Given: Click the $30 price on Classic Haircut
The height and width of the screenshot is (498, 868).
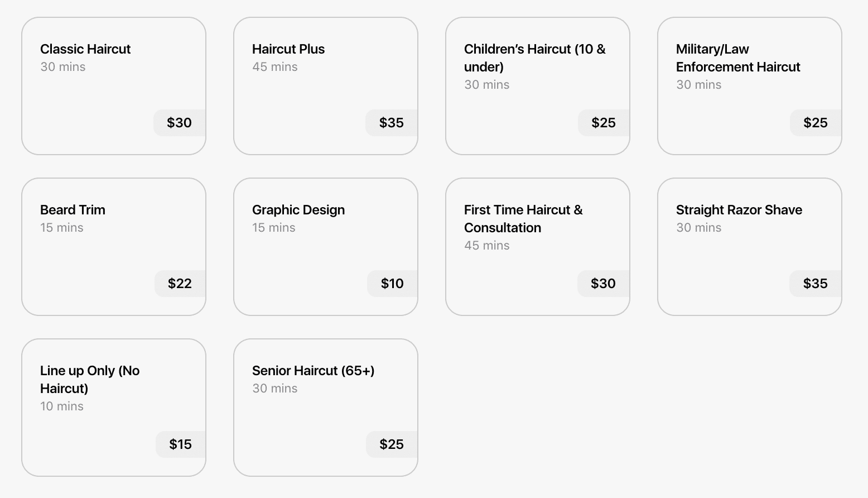Looking at the screenshot, I should [x=179, y=123].
